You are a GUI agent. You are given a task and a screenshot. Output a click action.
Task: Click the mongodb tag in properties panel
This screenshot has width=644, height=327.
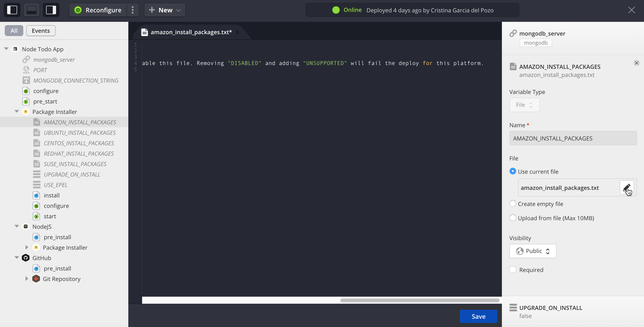536,43
